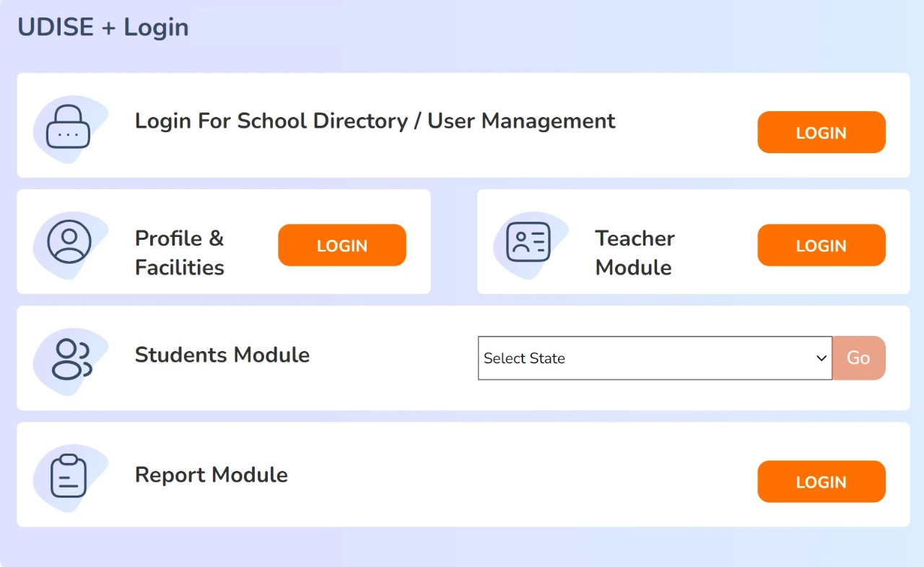924x567 pixels.
Task: Click the Teacher Module LOGIN button
Action: pyautogui.click(x=821, y=245)
